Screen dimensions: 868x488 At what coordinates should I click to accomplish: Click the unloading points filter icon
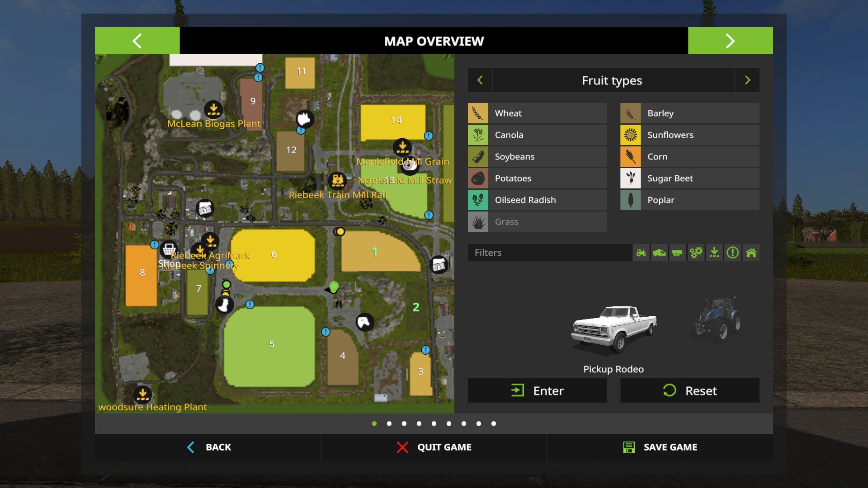click(x=714, y=253)
